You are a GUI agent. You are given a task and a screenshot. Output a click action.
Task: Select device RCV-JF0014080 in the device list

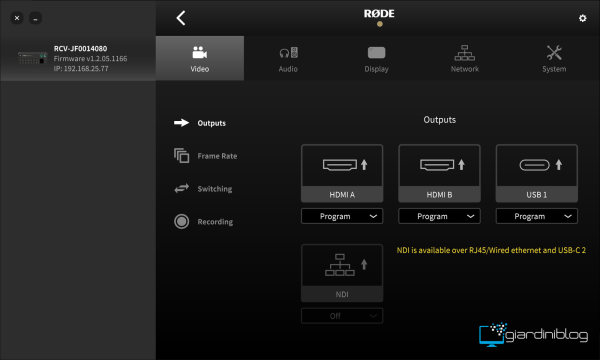point(78,59)
